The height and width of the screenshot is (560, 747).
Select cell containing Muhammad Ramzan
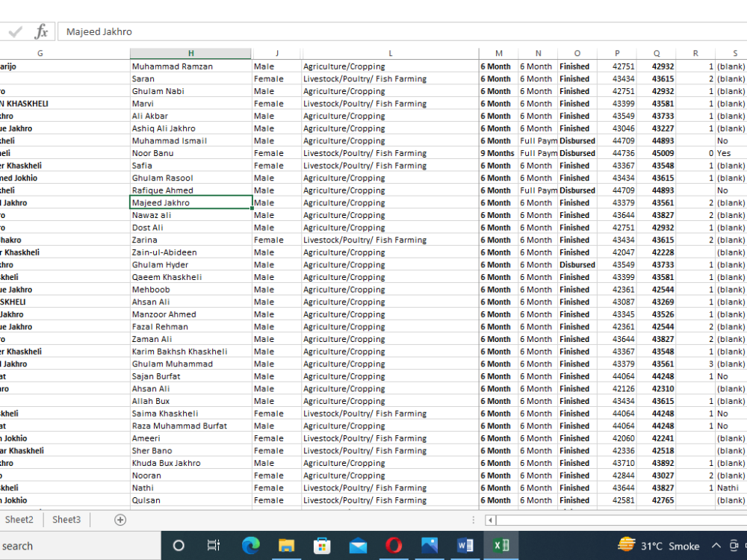coord(190,66)
